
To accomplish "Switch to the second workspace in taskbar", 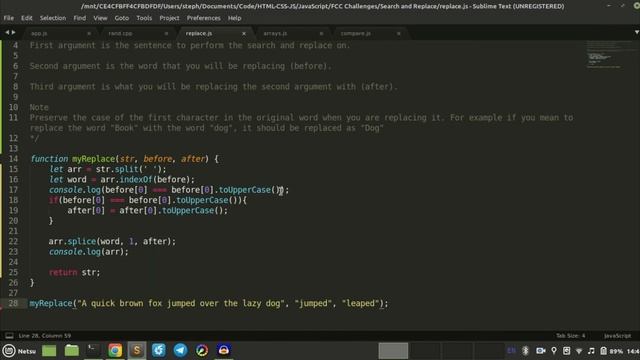I will (425, 351).
